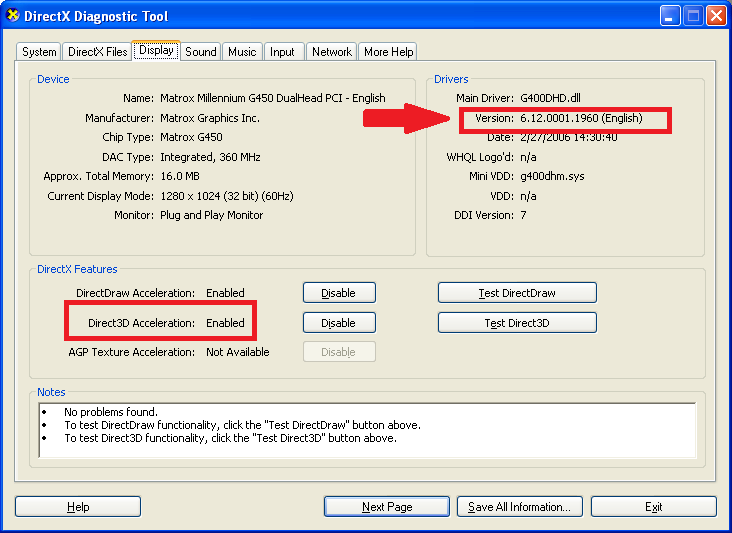The height and width of the screenshot is (533, 732).
Task: Click the Device group label
Action: point(53,79)
